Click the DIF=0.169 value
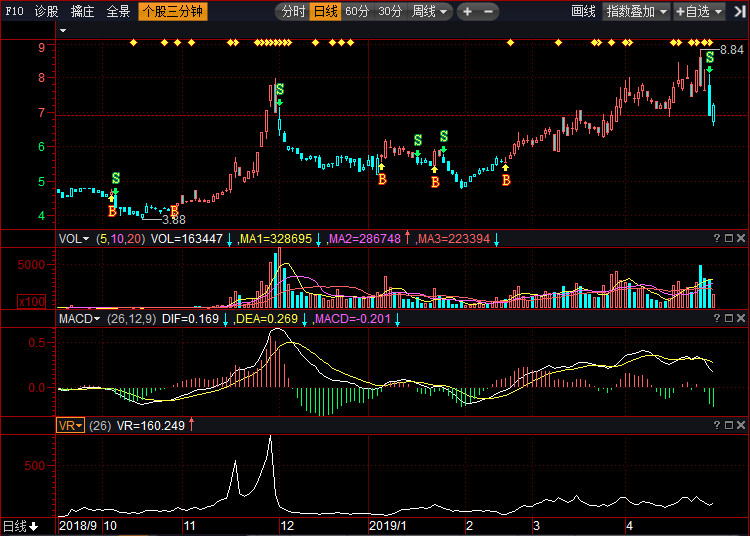The width and height of the screenshot is (750, 536). pos(190,319)
